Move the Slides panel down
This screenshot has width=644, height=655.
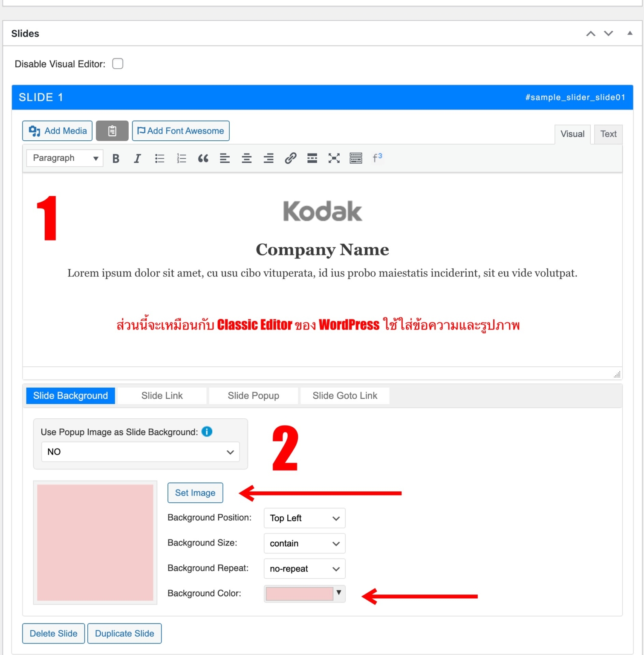click(609, 34)
